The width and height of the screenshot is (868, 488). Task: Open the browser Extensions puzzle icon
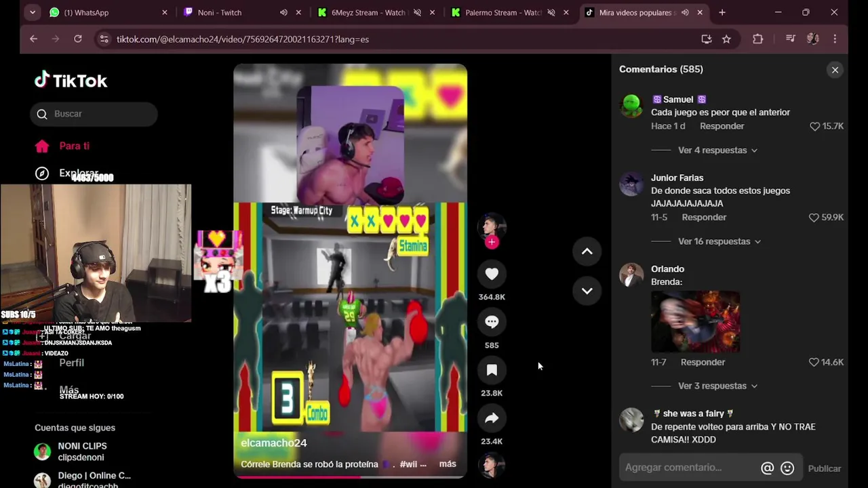758,39
